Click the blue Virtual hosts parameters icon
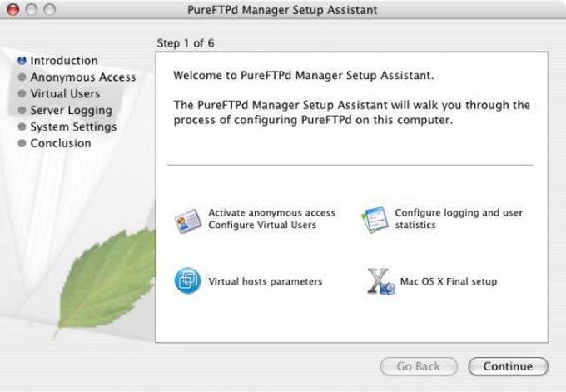The image size is (566, 392). click(188, 280)
